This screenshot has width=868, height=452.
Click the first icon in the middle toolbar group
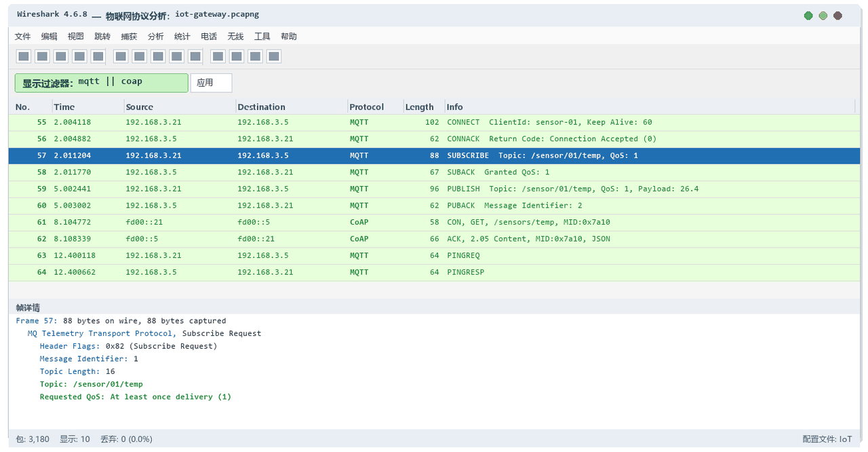(x=121, y=56)
